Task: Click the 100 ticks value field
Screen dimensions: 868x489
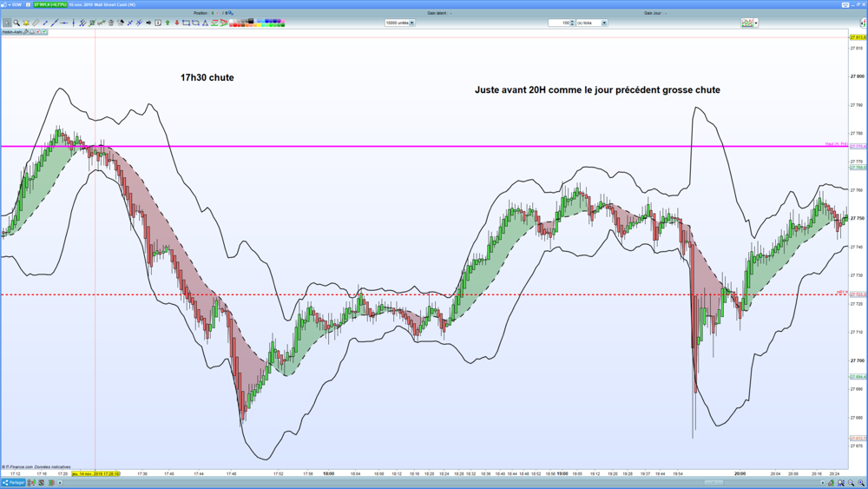Action: click(x=559, y=23)
